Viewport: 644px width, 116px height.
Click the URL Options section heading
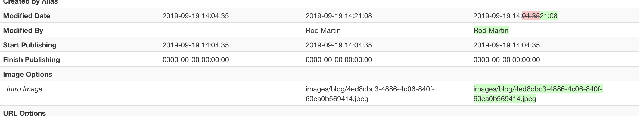tap(24, 113)
